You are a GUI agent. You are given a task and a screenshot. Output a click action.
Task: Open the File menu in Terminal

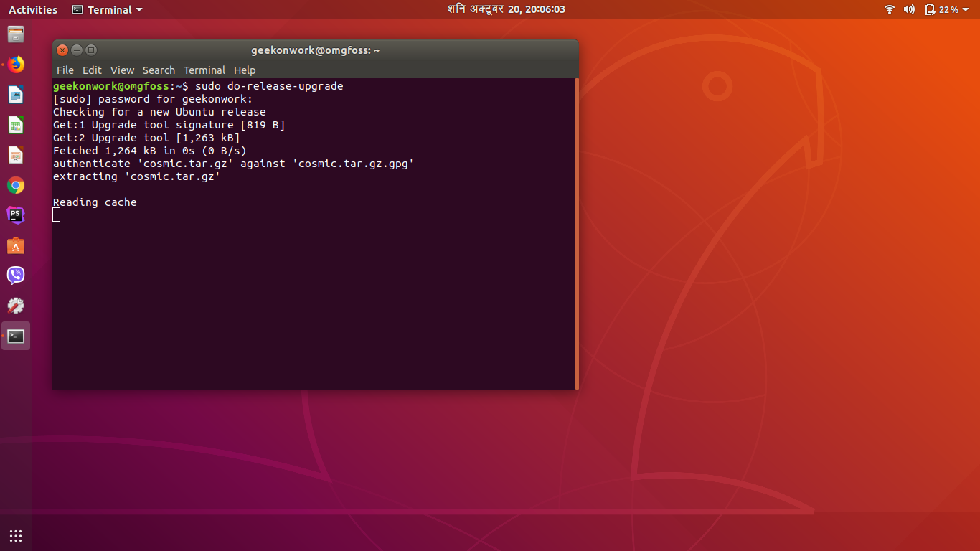(x=65, y=70)
